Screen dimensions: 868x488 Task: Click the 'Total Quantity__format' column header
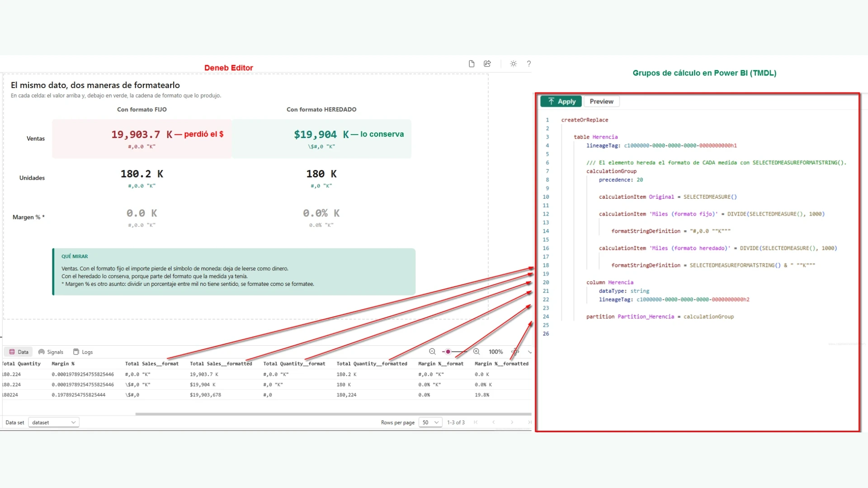(x=294, y=364)
